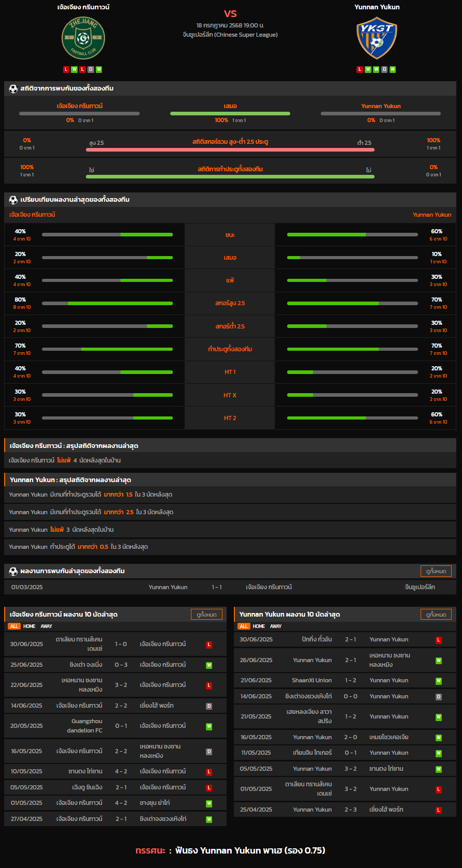Screen dimensions: 462x868
Task: Click the W badge for the 27/04/2025 Zhejiang match
Action: point(209,819)
